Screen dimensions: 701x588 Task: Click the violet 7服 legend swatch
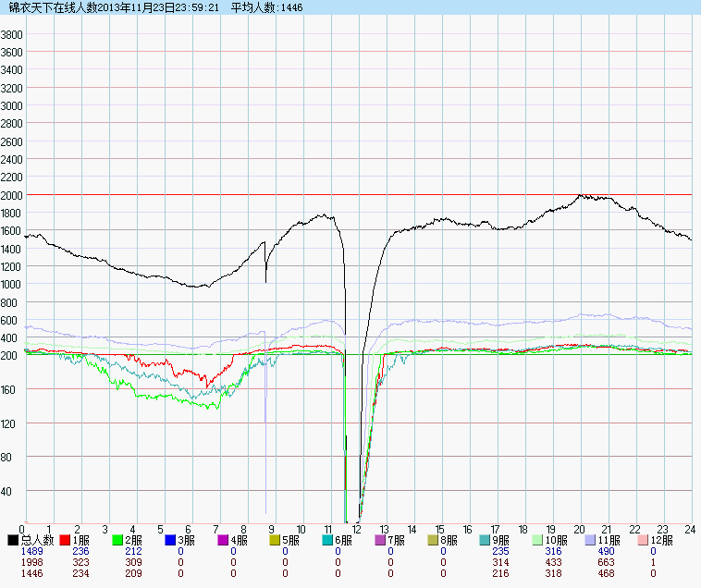[x=381, y=540]
